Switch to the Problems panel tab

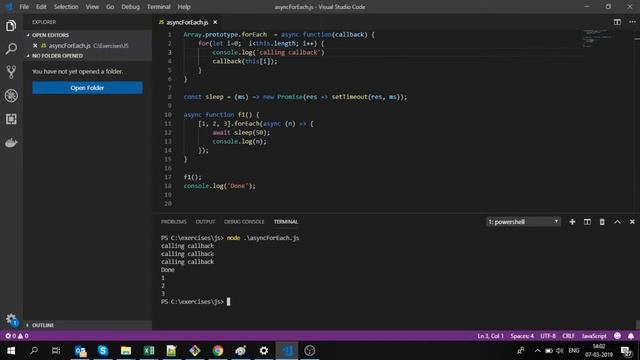[x=173, y=222]
